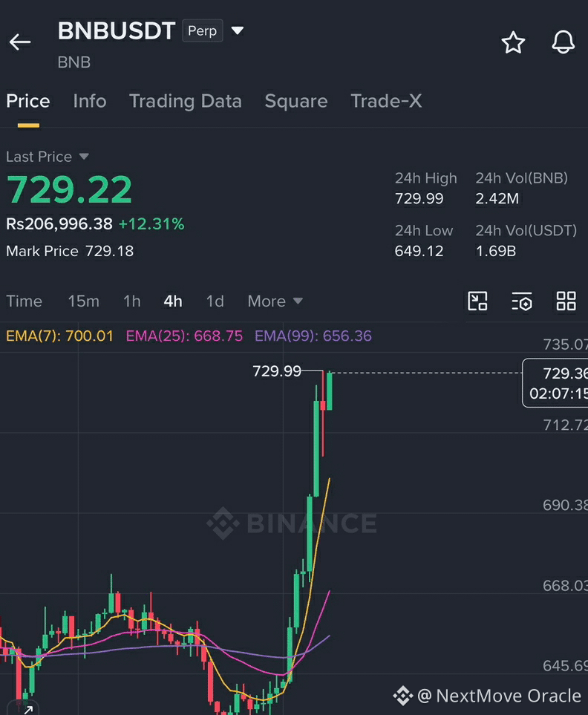The image size is (588, 715).
Task: Tap the 24h Low 649.12 value
Action: point(419,251)
